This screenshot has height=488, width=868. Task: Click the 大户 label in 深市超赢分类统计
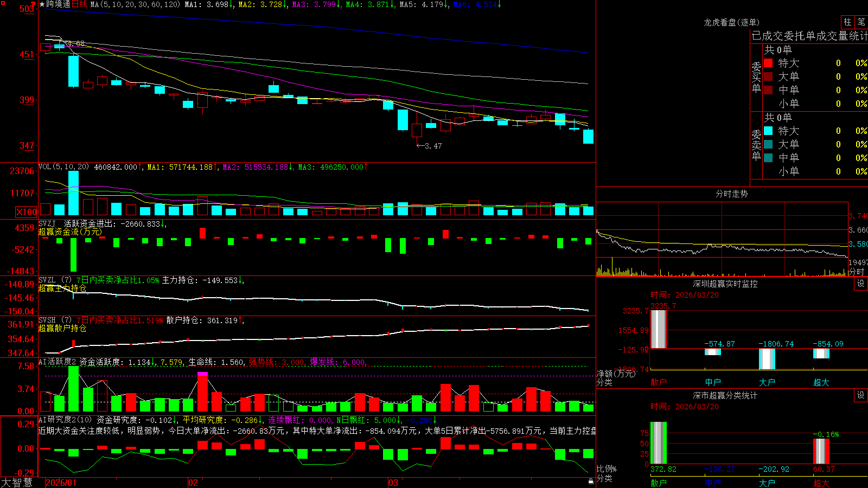click(767, 483)
